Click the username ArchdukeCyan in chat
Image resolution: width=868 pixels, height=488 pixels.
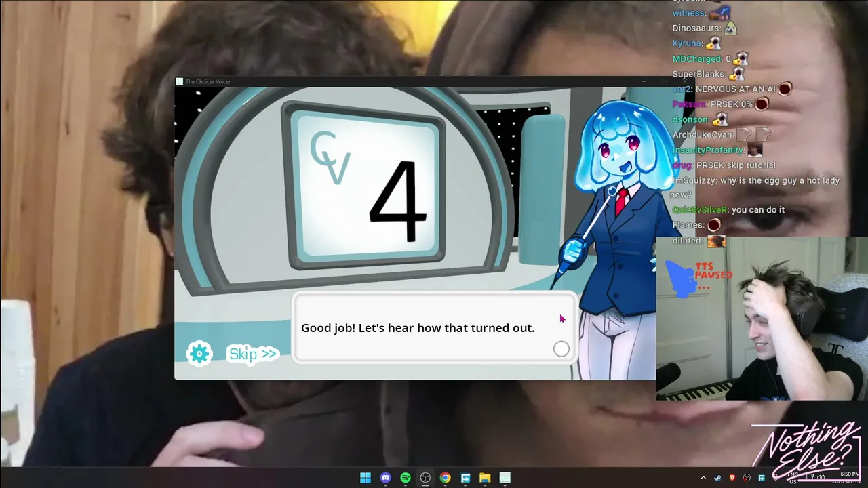(702, 135)
